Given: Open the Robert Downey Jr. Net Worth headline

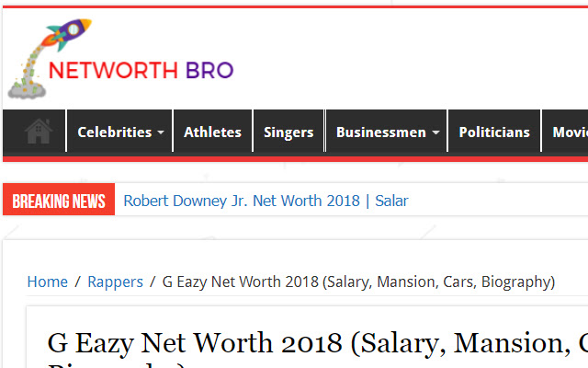Looking at the screenshot, I should pyautogui.click(x=266, y=201).
